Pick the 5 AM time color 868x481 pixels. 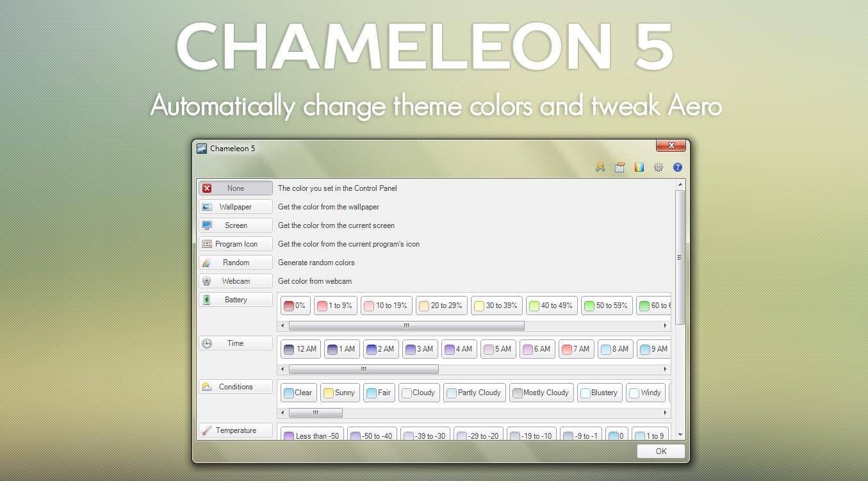[x=498, y=349]
